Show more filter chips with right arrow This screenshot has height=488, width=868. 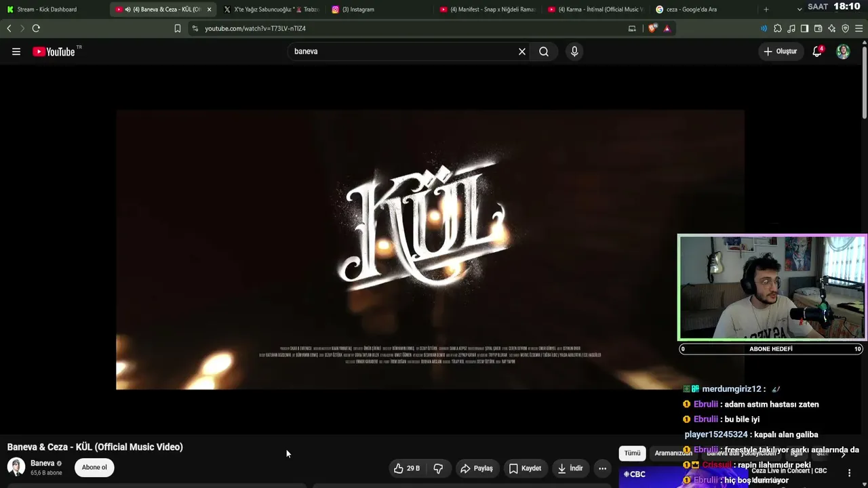coord(844,453)
